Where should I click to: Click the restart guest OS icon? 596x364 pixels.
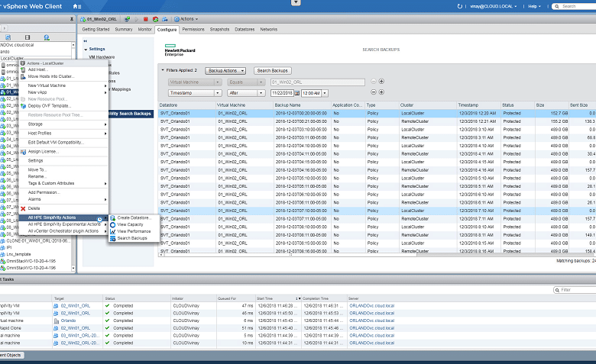pos(155,19)
